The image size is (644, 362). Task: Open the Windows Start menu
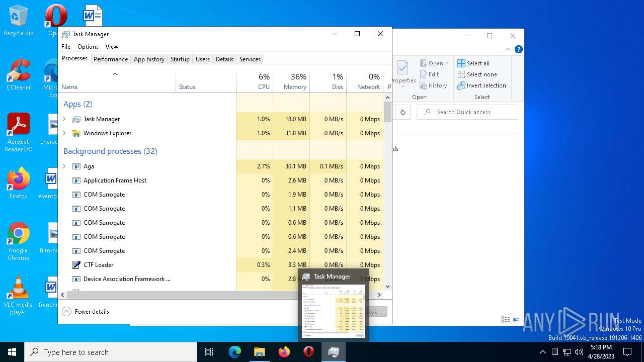tap(12, 352)
